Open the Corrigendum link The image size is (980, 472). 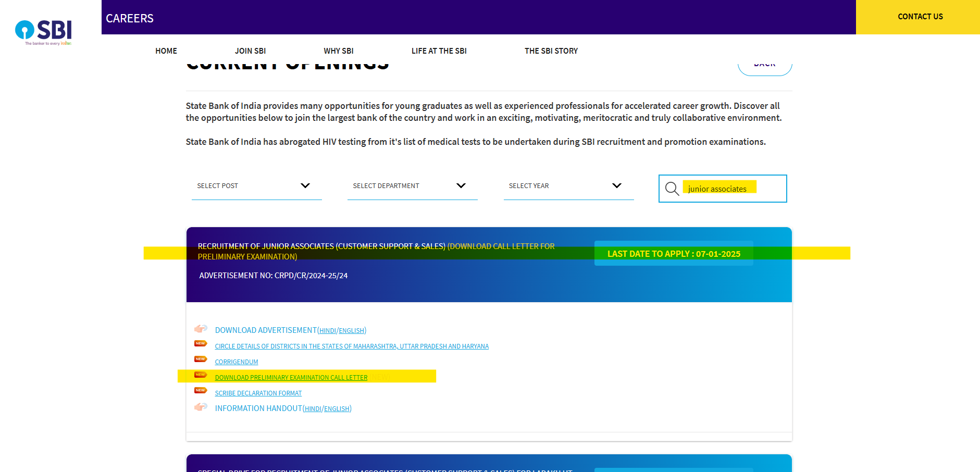[x=237, y=362]
